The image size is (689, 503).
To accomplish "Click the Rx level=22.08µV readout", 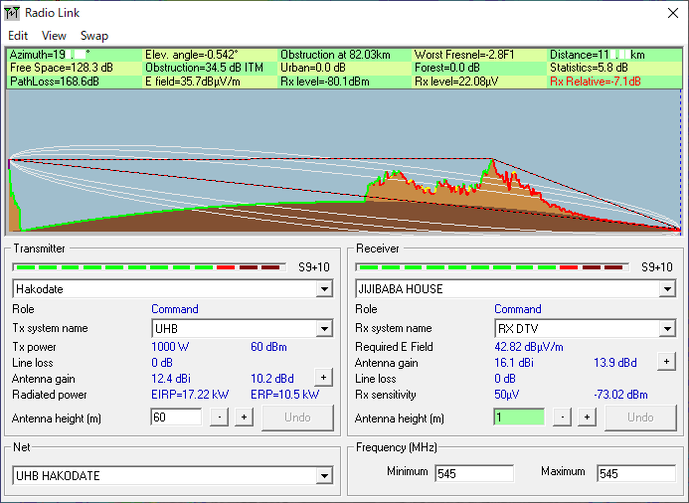I will point(456,81).
